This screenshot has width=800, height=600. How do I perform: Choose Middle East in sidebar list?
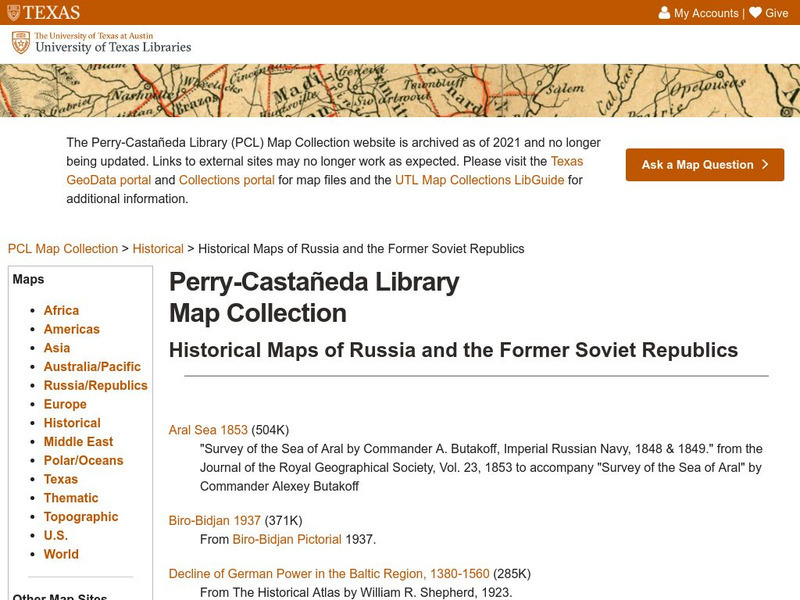pyautogui.click(x=78, y=441)
